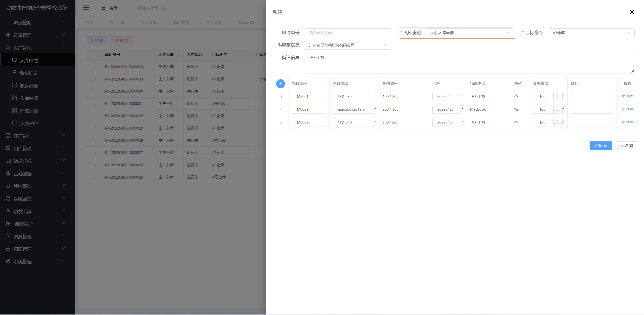
Task: Check the row RK-20220408-0000033 checkbox
Action: click(x=93, y=79)
